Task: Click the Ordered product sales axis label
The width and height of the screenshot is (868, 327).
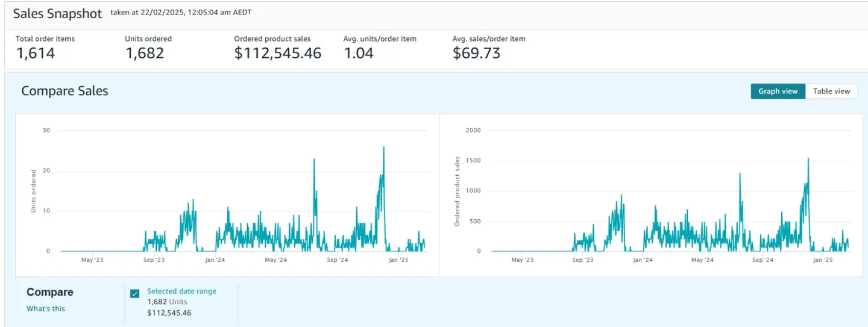Action: click(x=457, y=191)
